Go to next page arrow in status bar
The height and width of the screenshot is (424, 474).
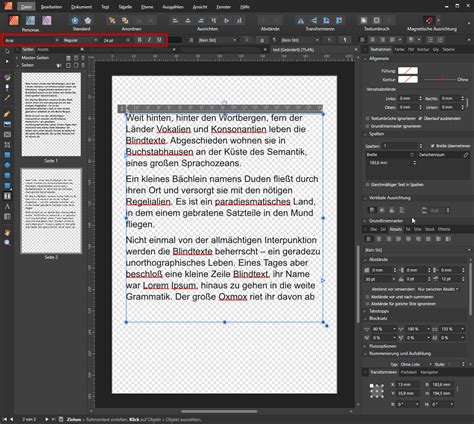point(47,419)
